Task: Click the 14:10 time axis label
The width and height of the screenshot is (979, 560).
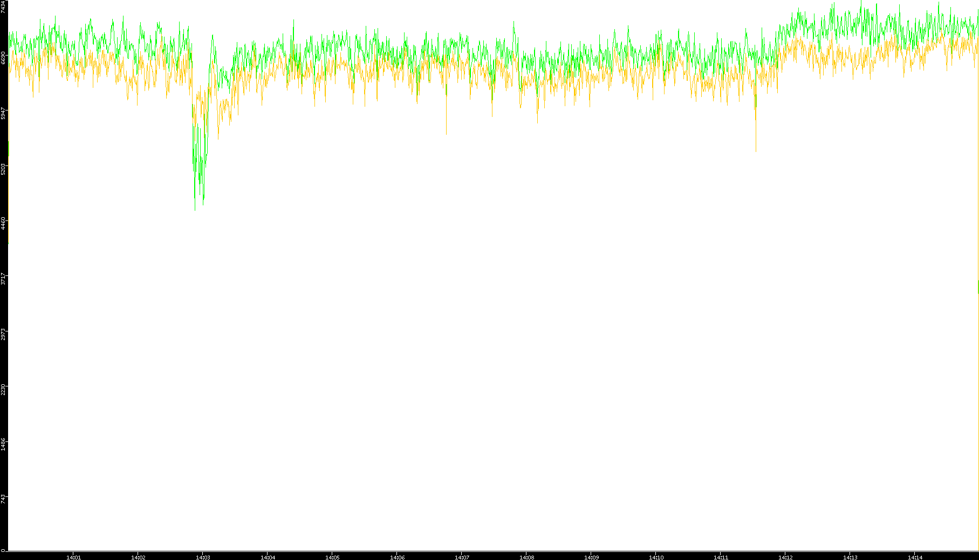Action: [x=656, y=557]
